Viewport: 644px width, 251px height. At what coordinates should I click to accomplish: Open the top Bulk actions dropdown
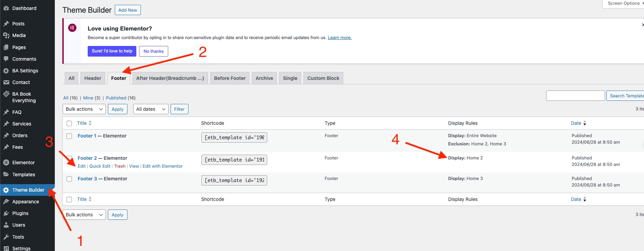(84, 109)
